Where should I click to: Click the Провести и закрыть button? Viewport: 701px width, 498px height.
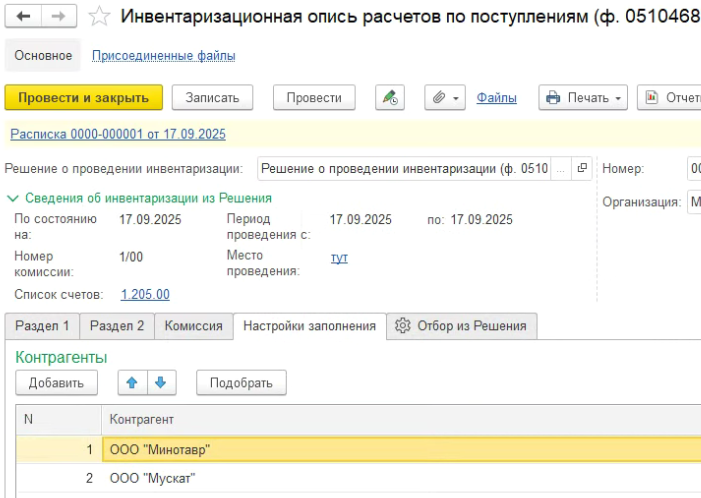[83, 97]
